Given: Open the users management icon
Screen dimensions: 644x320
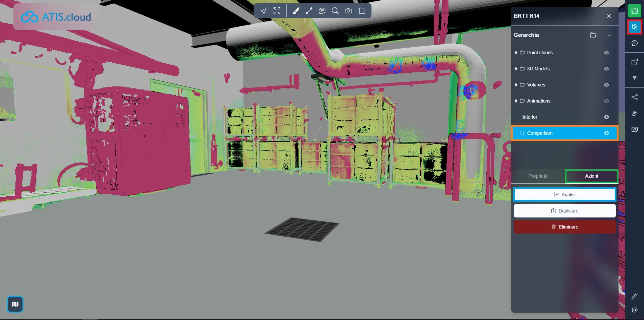Looking at the screenshot, I should pyautogui.click(x=634, y=113).
